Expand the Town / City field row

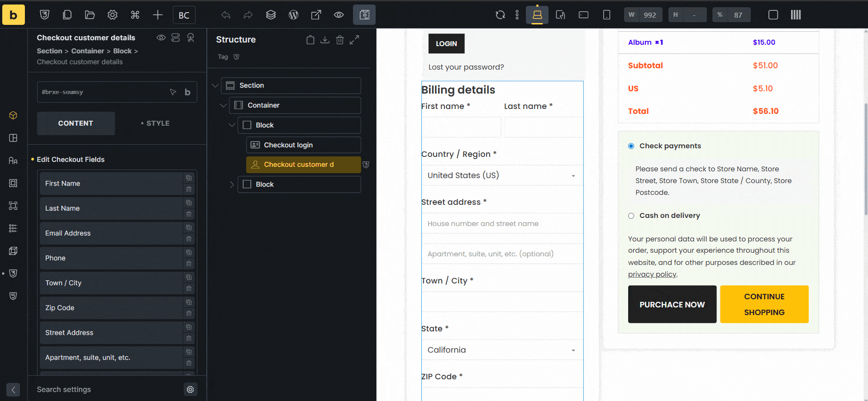tap(111, 283)
